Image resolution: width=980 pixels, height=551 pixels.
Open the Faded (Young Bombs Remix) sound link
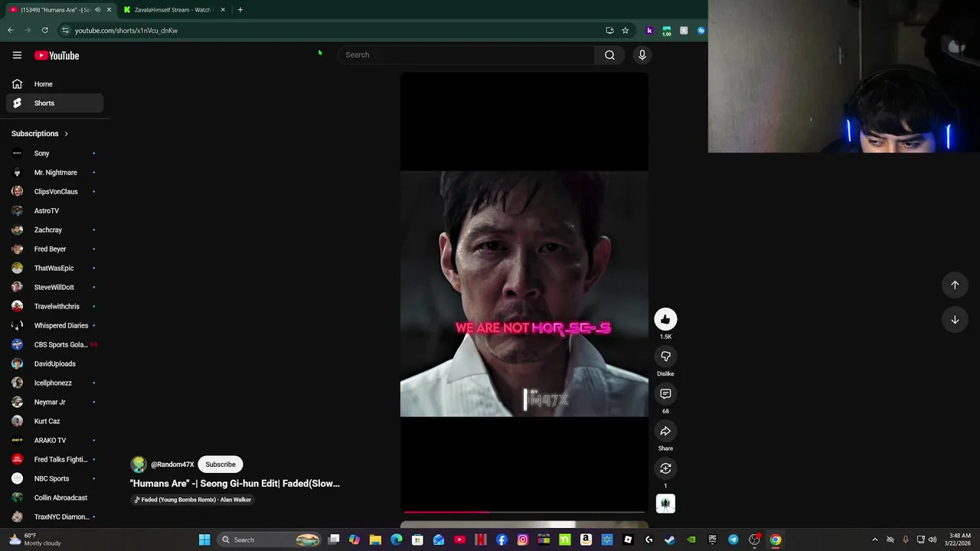pos(192,500)
